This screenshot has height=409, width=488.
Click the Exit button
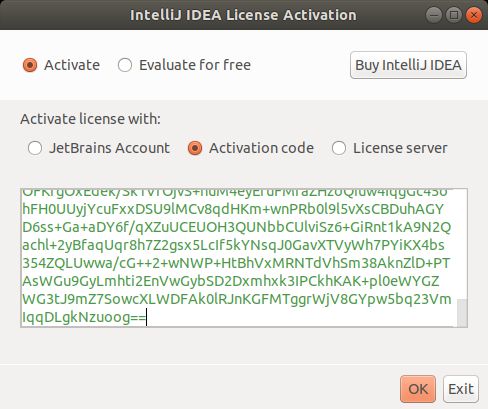pyautogui.click(x=461, y=389)
